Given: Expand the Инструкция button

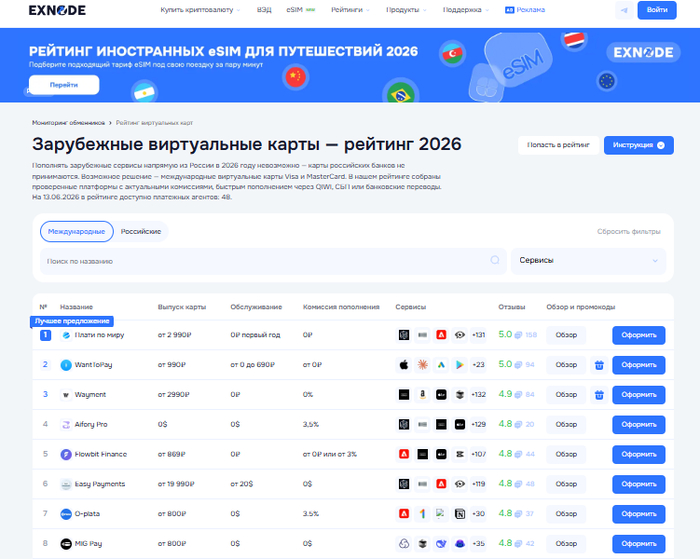Looking at the screenshot, I should [638, 145].
